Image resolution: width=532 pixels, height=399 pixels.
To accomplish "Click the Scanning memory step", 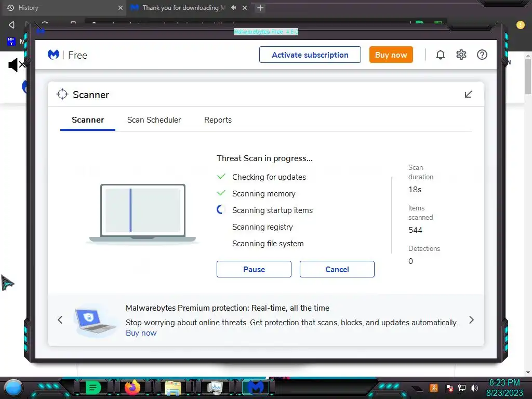I will pyautogui.click(x=263, y=194).
